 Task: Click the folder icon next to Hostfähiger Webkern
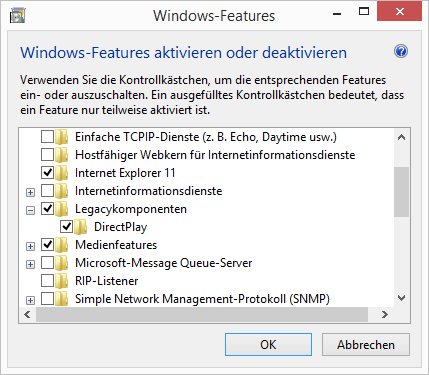pyautogui.click(x=62, y=155)
